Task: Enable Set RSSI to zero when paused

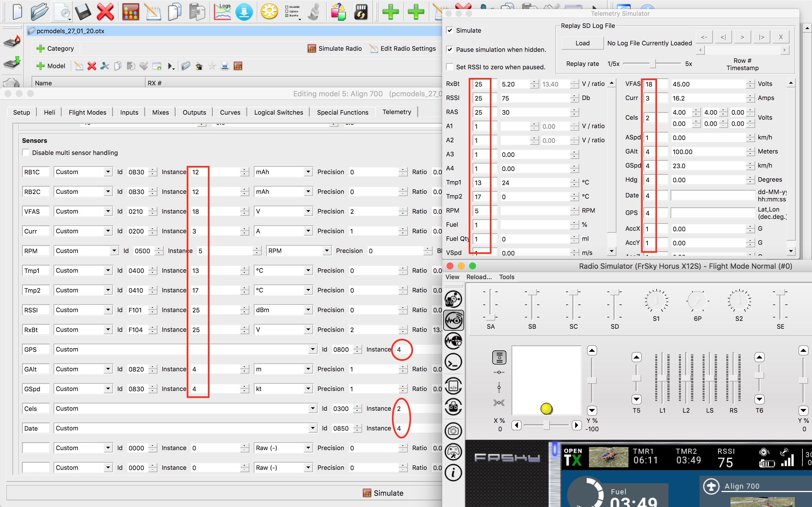Action: coord(450,67)
